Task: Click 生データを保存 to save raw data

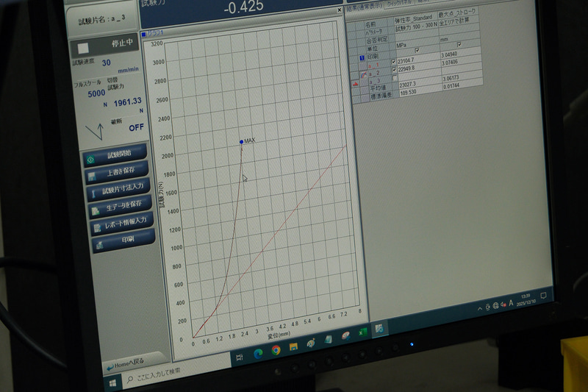Action: [x=121, y=207]
